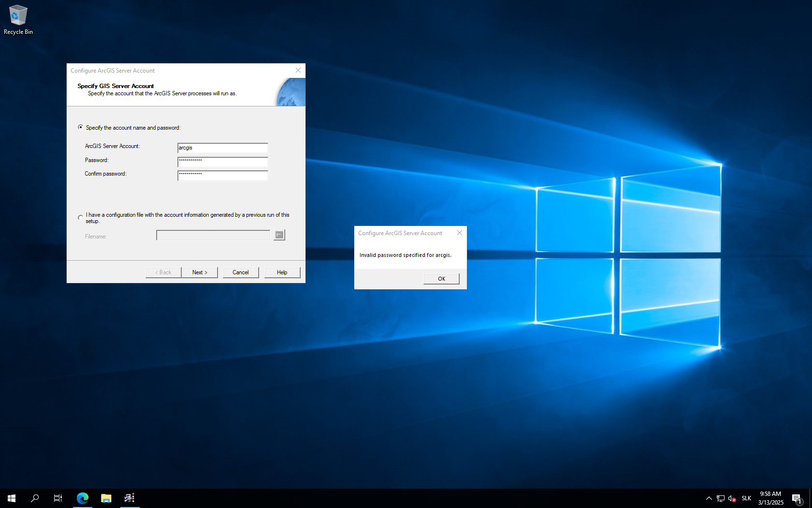Open the Windows Start menu
Viewport: 812px width, 508px height.
[12, 498]
